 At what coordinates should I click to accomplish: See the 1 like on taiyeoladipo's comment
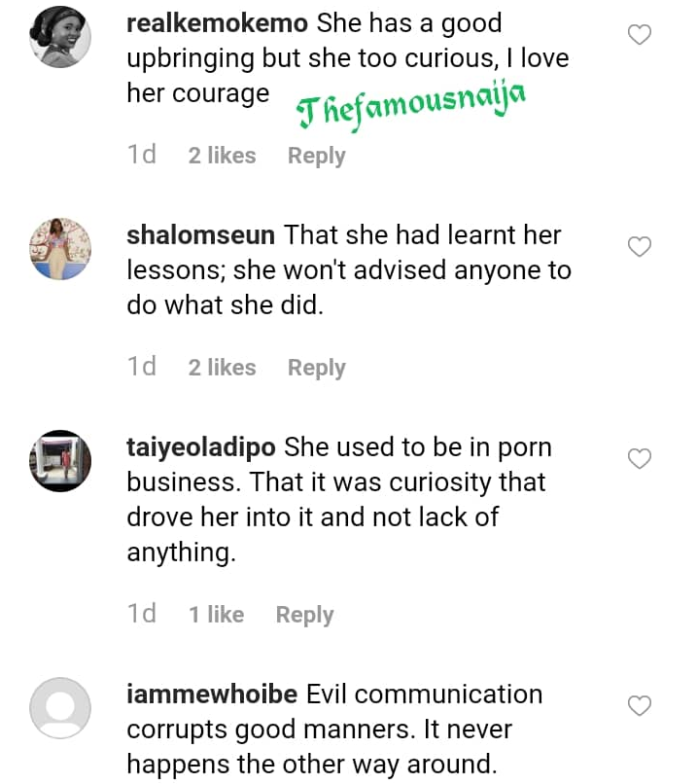click(x=216, y=615)
